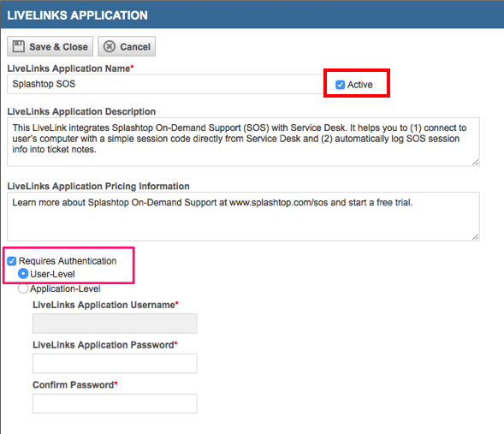Click the Description text area resize handle

click(476, 162)
